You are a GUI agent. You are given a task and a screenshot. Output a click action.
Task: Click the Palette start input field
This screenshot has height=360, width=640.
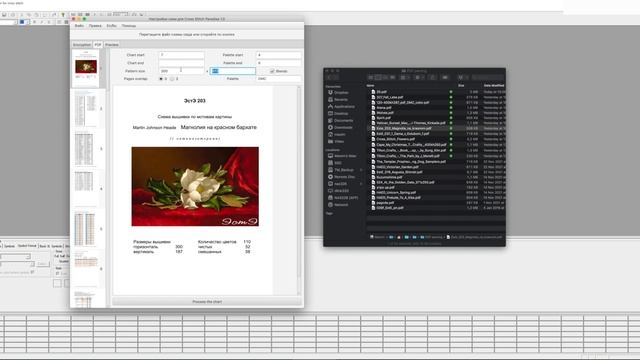click(278, 55)
